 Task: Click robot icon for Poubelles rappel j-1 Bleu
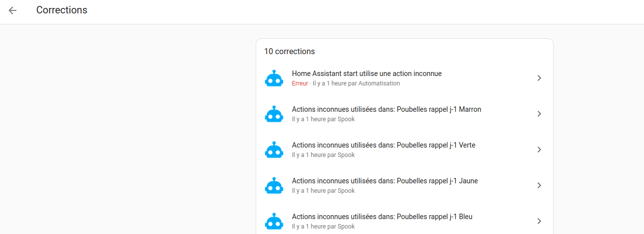(x=274, y=222)
